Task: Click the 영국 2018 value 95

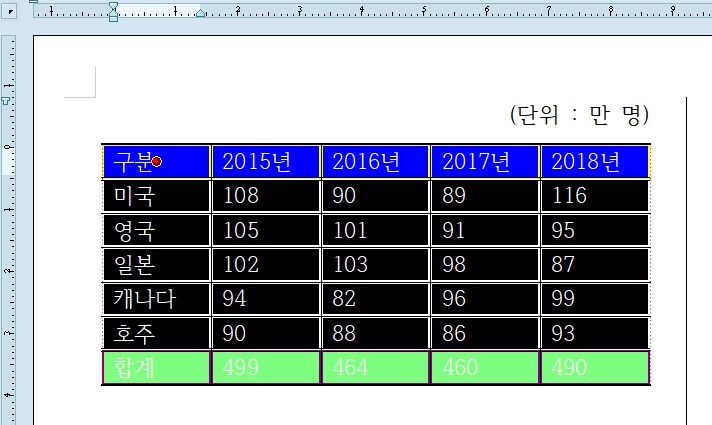Action: tap(563, 230)
